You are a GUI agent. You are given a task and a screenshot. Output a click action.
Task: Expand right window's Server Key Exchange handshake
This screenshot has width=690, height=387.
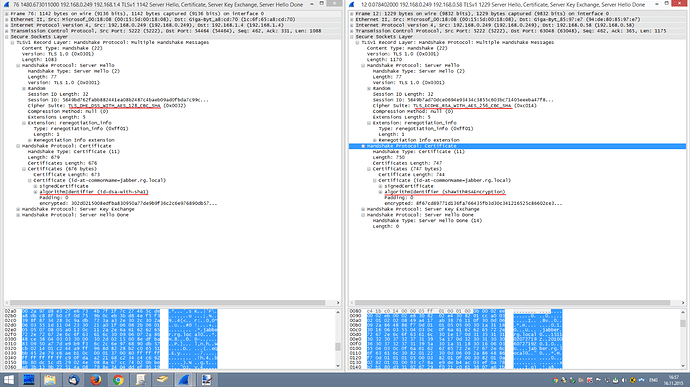[363, 209]
